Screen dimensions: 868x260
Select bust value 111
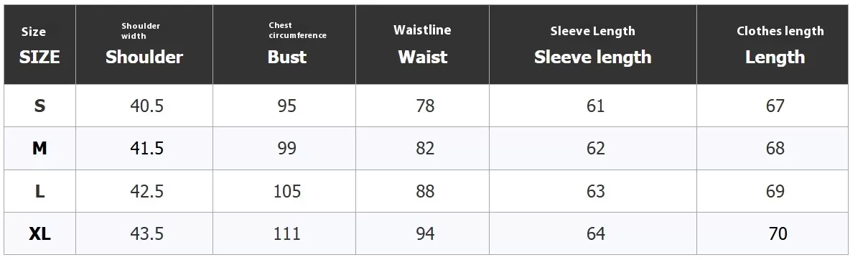point(286,233)
